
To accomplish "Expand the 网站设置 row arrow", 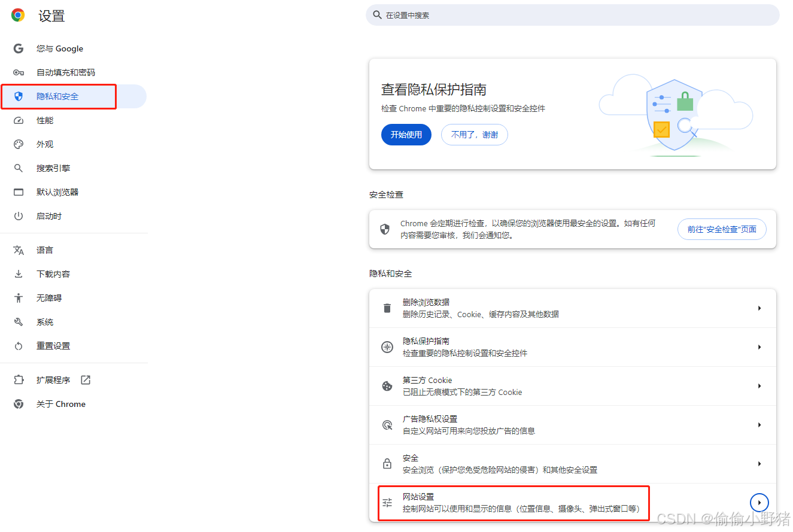I will (759, 502).
